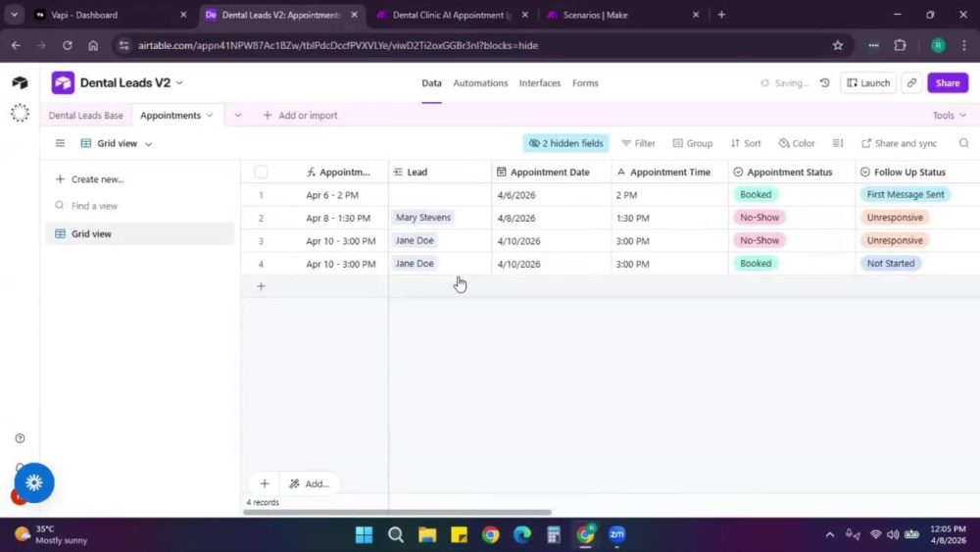Click the Dental Leads V2 base icon
Viewport: 980px width, 552px height.
tap(63, 82)
